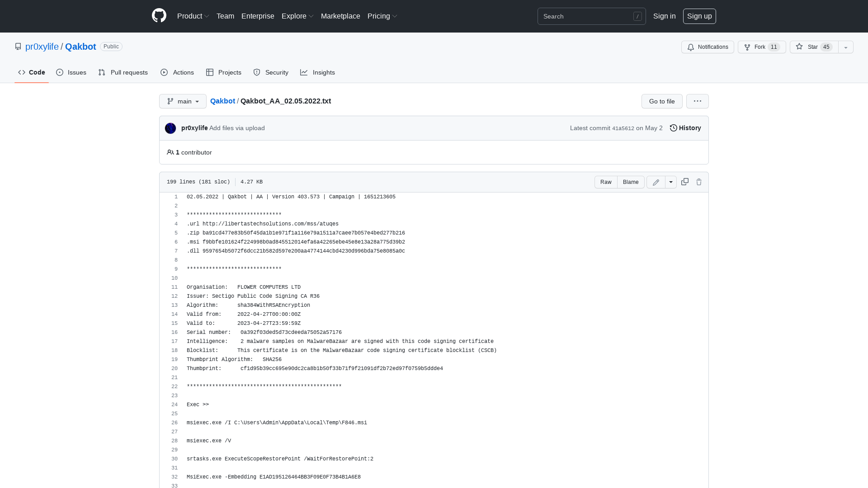
Task: Open the Marketplace page
Action: [340, 16]
